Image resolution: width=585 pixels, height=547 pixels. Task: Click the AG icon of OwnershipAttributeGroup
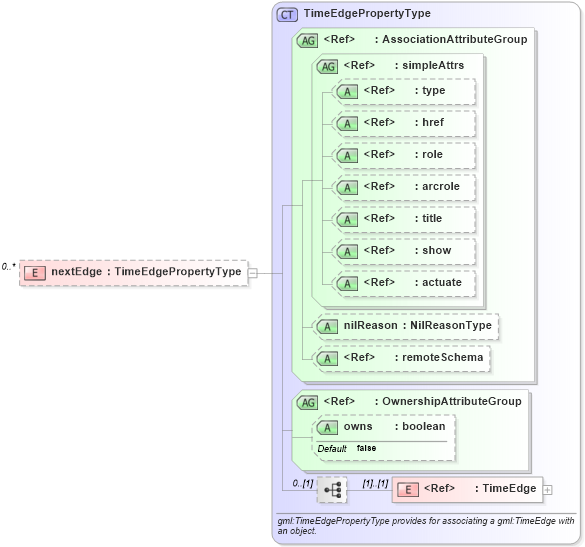(x=307, y=403)
